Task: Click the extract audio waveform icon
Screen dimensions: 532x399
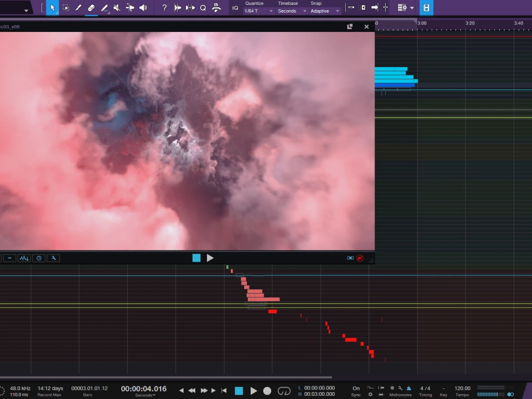Action: [x=24, y=258]
